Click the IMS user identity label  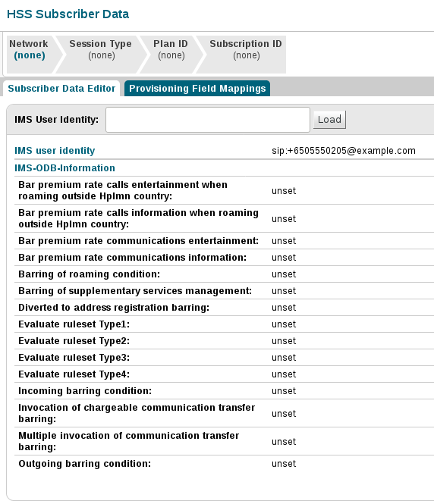pos(55,151)
